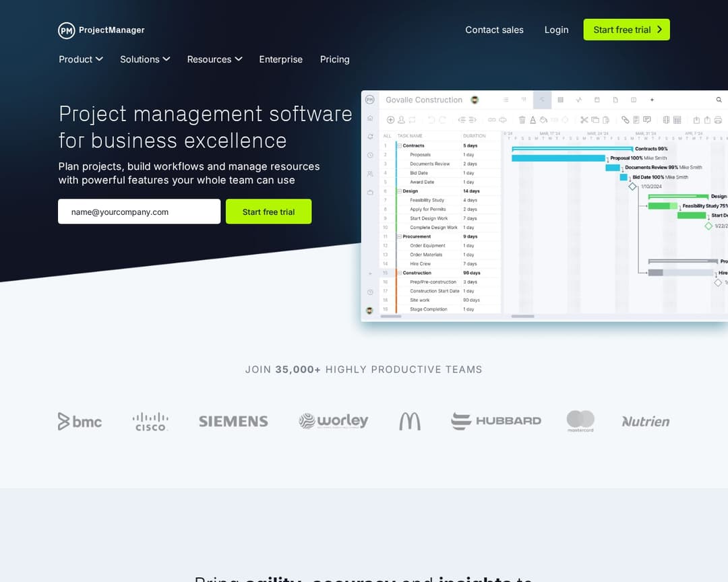Click the Contact sales link

(x=495, y=30)
